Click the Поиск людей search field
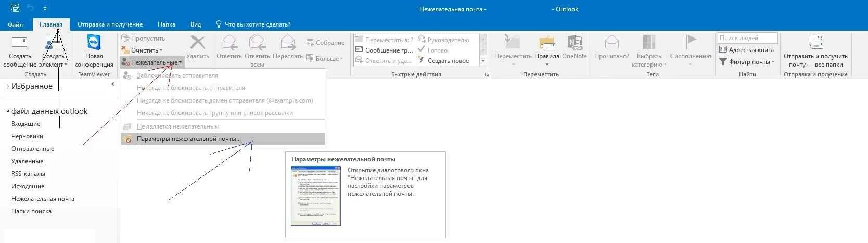Viewport: 868px width, 243px height. [747, 38]
